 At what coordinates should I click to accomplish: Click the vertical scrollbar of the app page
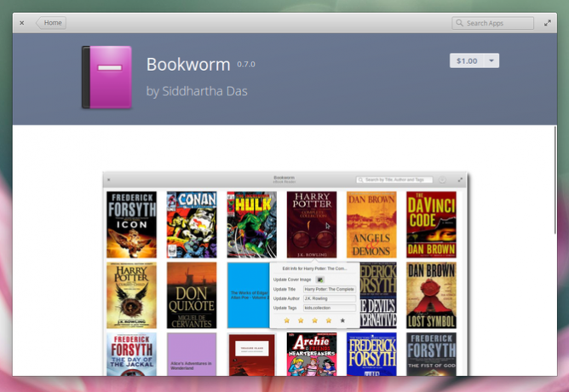(555, 180)
